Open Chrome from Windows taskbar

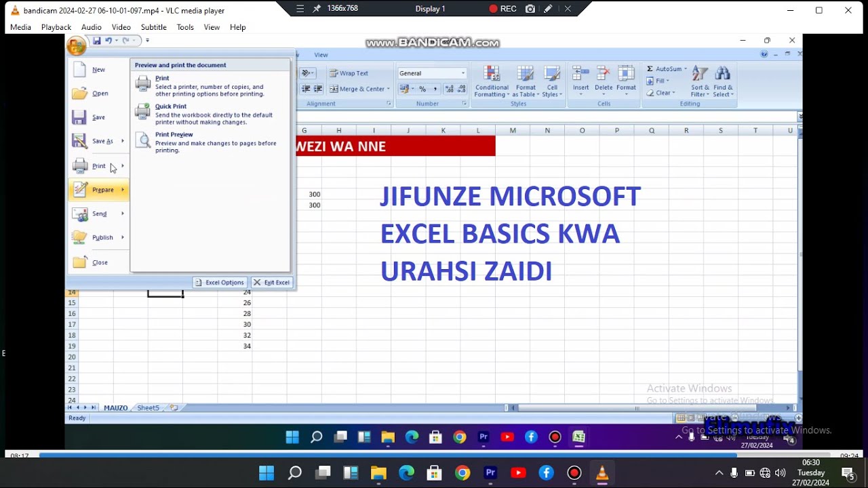coord(462,473)
